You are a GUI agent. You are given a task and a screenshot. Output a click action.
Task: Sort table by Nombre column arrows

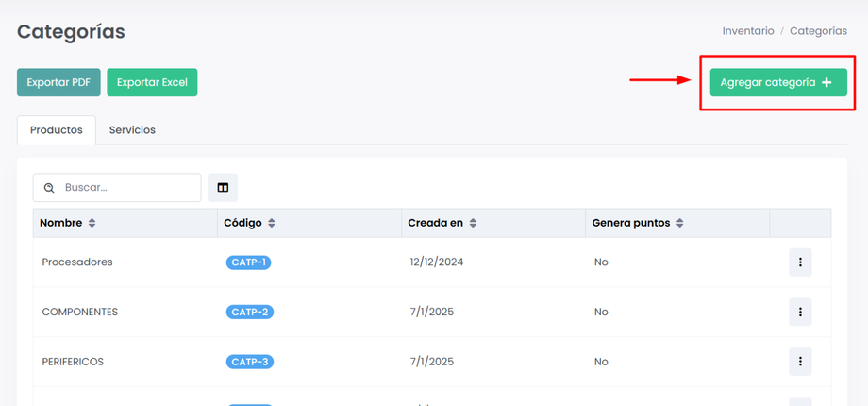point(92,223)
